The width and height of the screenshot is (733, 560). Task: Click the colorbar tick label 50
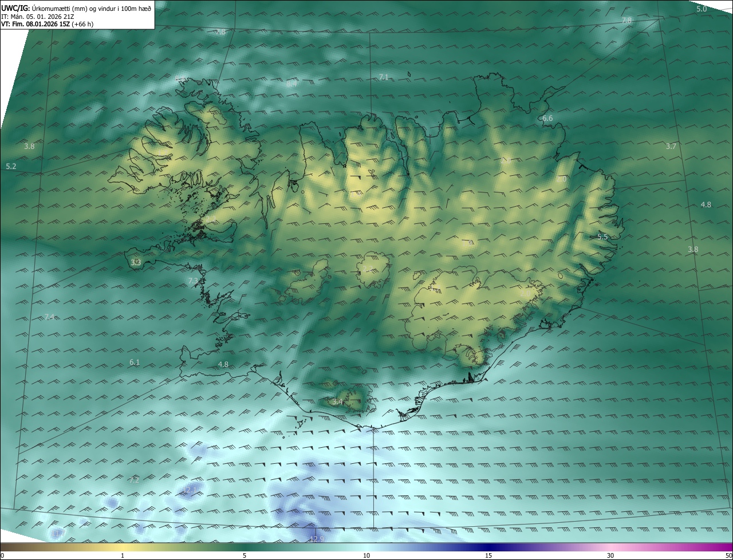click(x=728, y=555)
